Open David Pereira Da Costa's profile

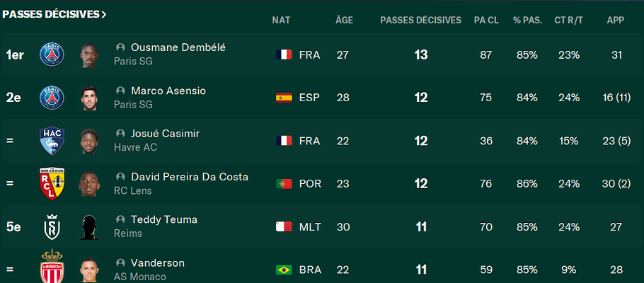189,177
